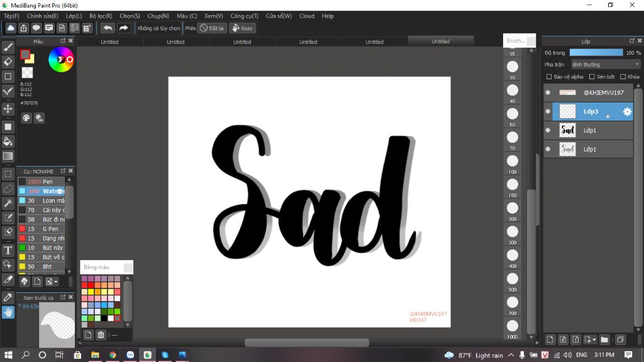644x362 pixels.
Task: Select the rectangular Selection tool
Action: (8, 174)
